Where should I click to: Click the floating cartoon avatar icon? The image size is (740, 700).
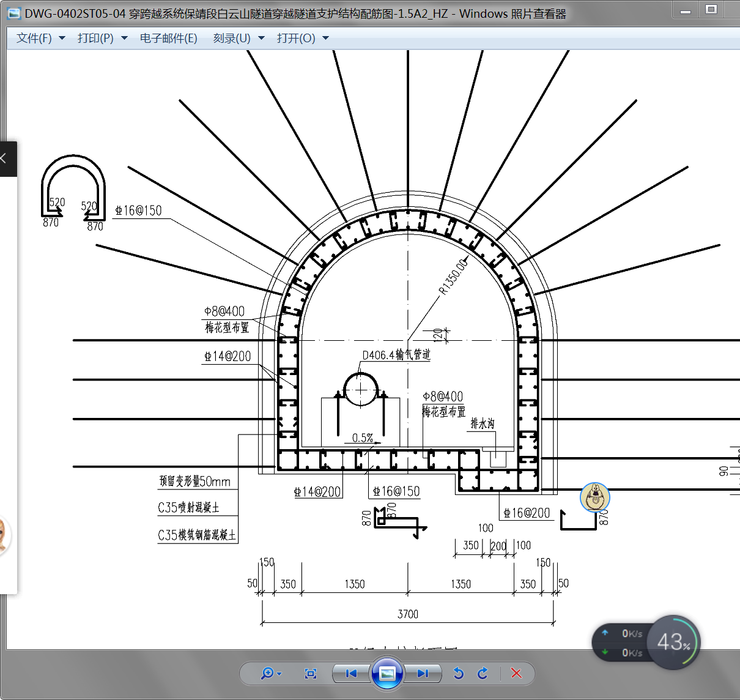(x=594, y=497)
